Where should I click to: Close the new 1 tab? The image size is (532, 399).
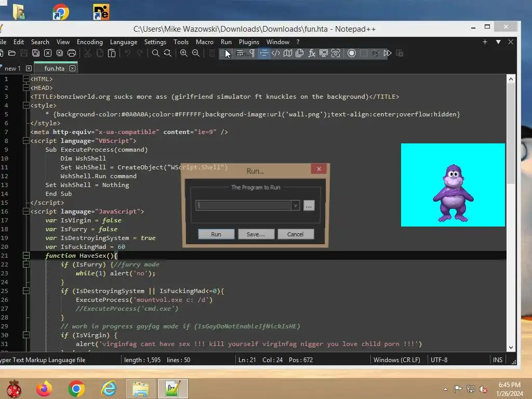[29, 69]
